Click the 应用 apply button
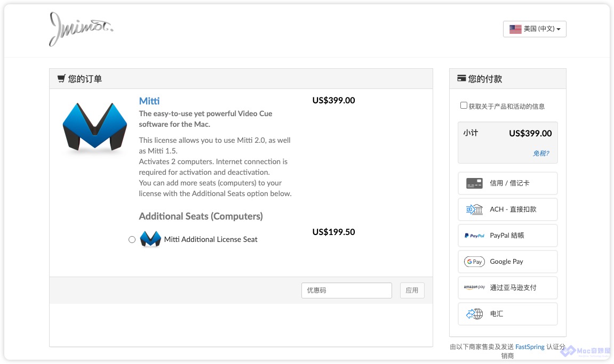Screen dimensions: 614x364 tap(412, 290)
